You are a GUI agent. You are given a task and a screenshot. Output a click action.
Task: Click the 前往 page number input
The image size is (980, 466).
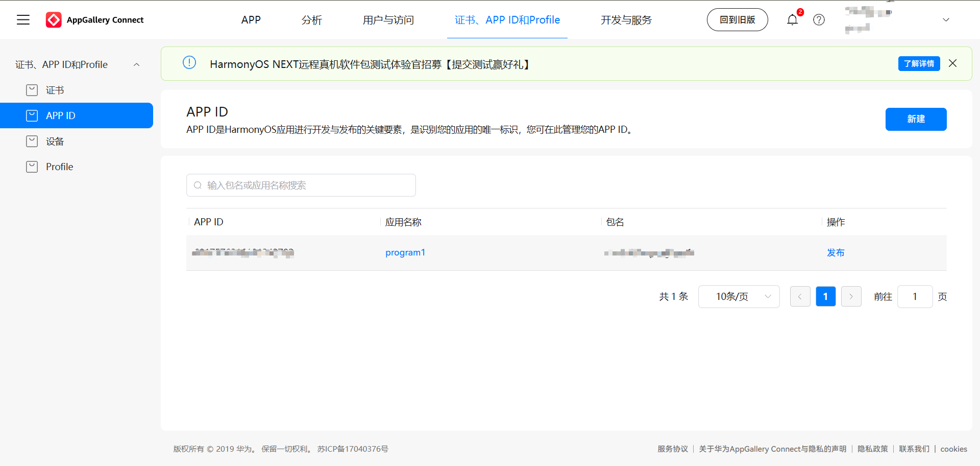click(x=915, y=296)
